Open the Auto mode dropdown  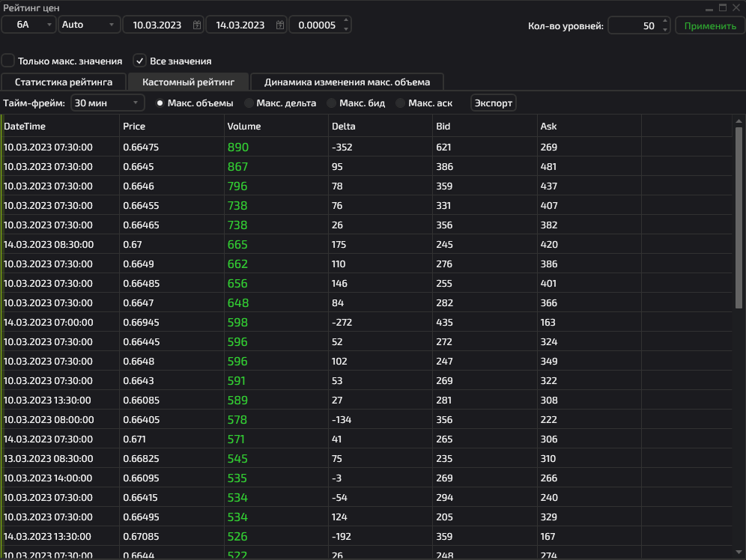[88, 25]
